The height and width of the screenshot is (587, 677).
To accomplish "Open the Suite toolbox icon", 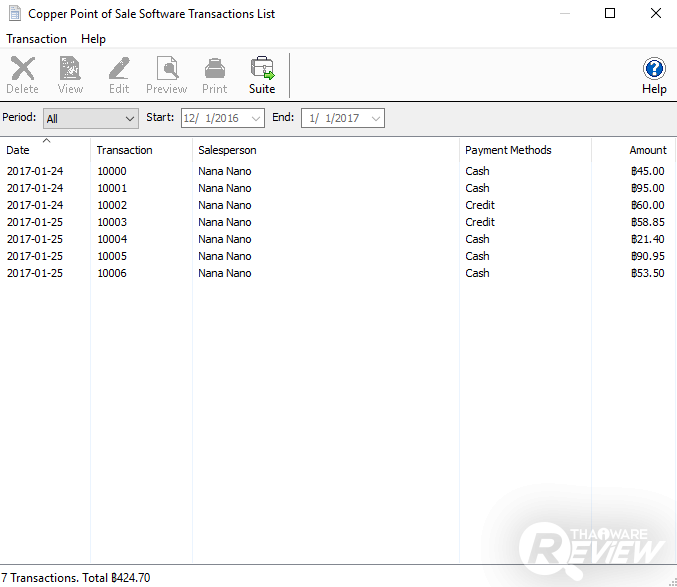I will pyautogui.click(x=262, y=75).
